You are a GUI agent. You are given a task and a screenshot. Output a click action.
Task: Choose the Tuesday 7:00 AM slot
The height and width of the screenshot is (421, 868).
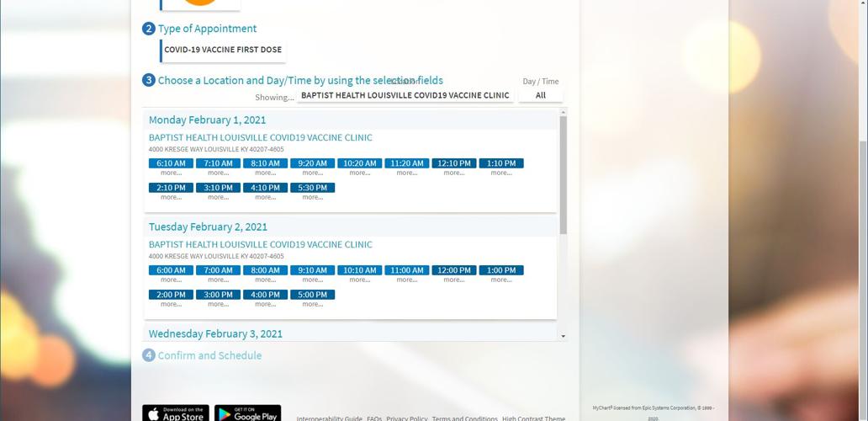218,270
